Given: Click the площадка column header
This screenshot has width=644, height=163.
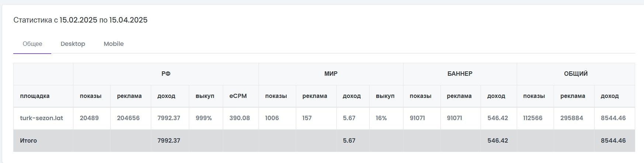Looking at the screenshot, I should coord(35,96).
